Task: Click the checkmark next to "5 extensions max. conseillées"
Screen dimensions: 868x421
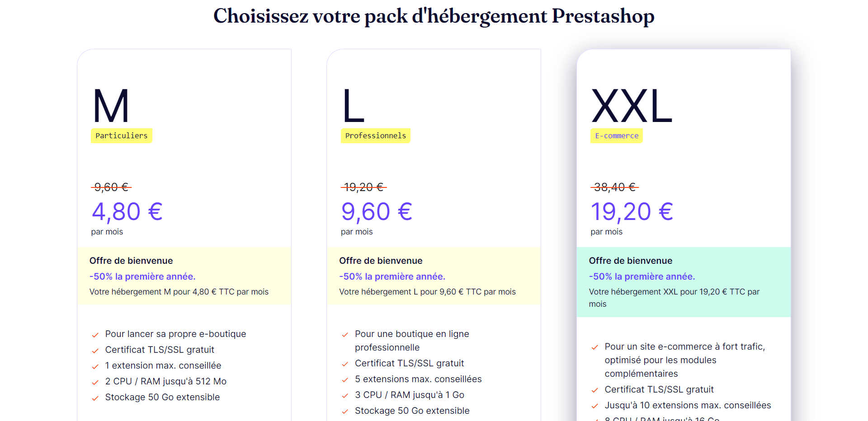Action: 345,380
